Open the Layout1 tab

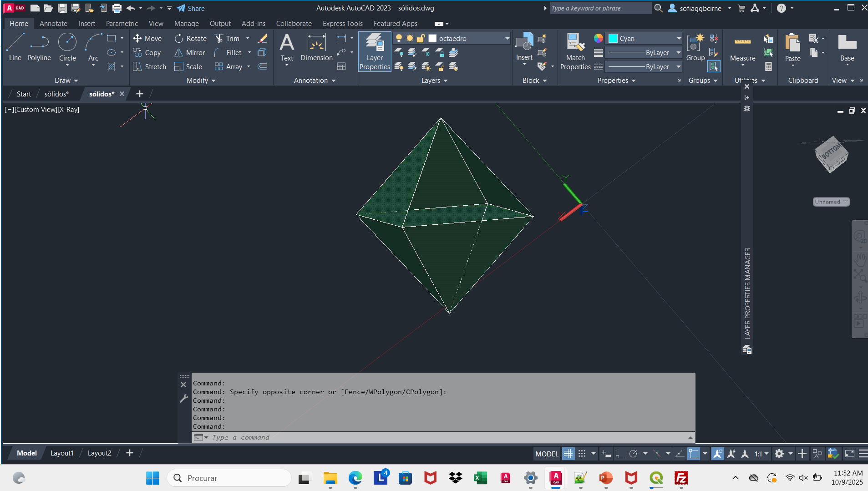pos(62,453)
